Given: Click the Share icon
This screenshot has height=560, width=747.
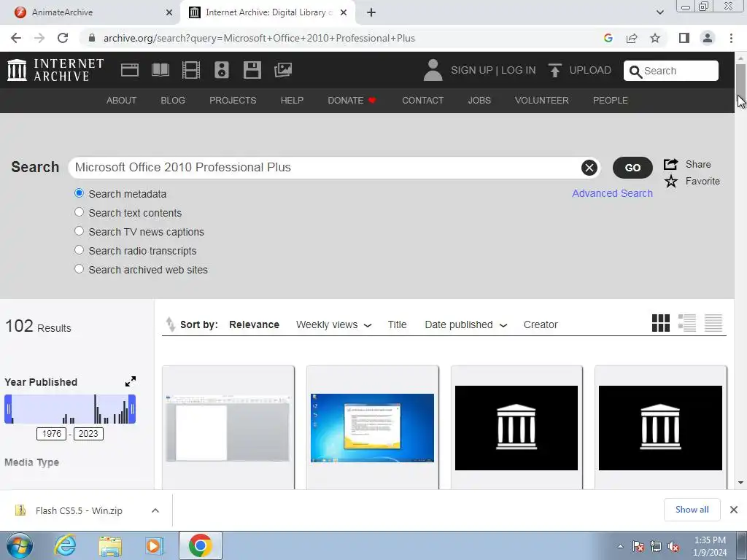Looking at the screenshot, I should point(671,164).
